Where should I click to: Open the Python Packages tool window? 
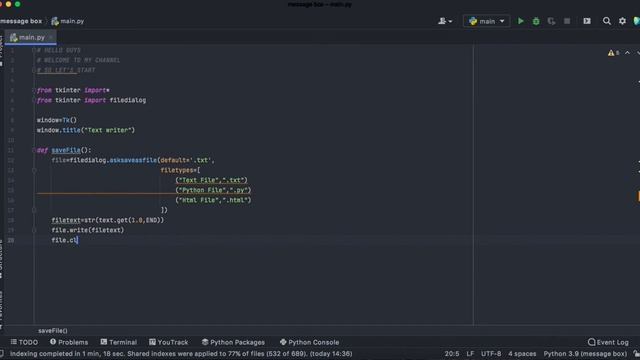(x=233, y=342)
